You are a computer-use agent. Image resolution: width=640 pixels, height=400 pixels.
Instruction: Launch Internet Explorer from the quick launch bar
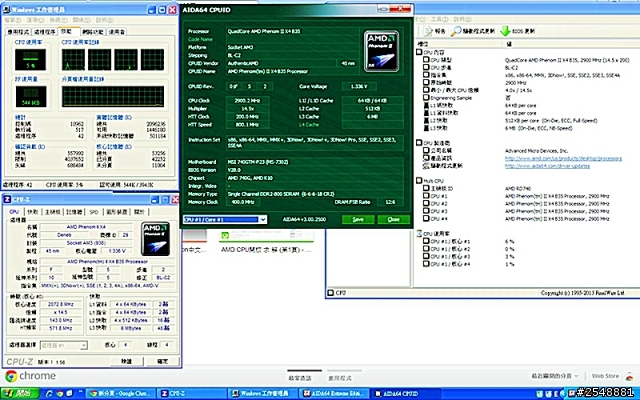49,393
